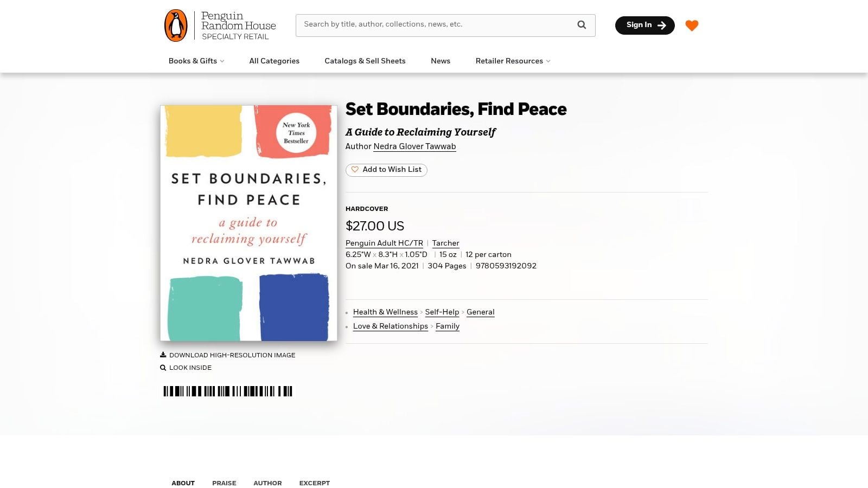This screenshot has height=488, width=868.
Task: Click the book title heading
Action: (456, 109)
